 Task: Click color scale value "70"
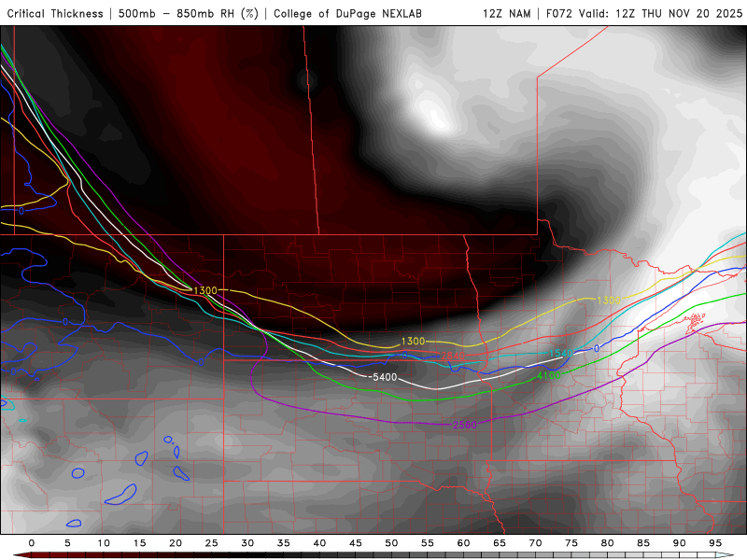tap(535, 543)
